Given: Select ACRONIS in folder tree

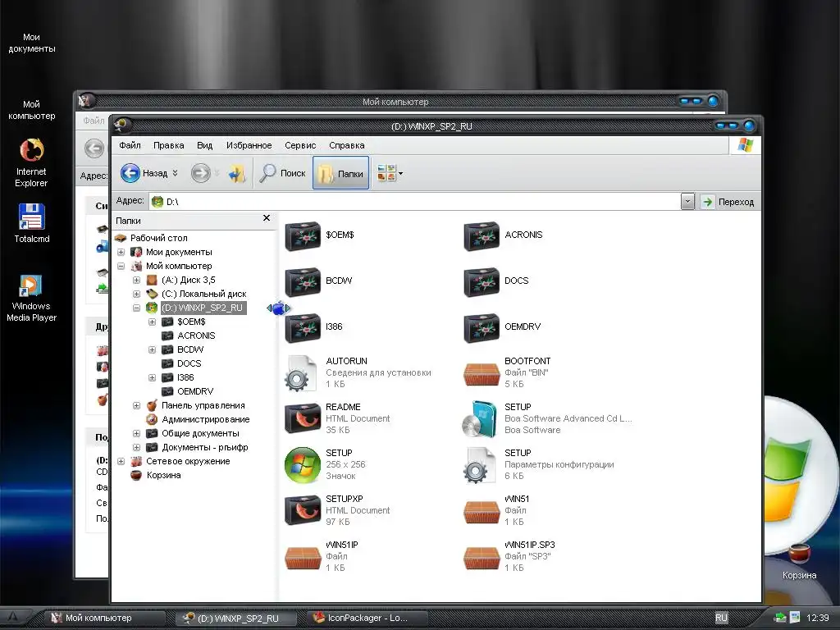Looking at the screenshot, I should point(196,336).
